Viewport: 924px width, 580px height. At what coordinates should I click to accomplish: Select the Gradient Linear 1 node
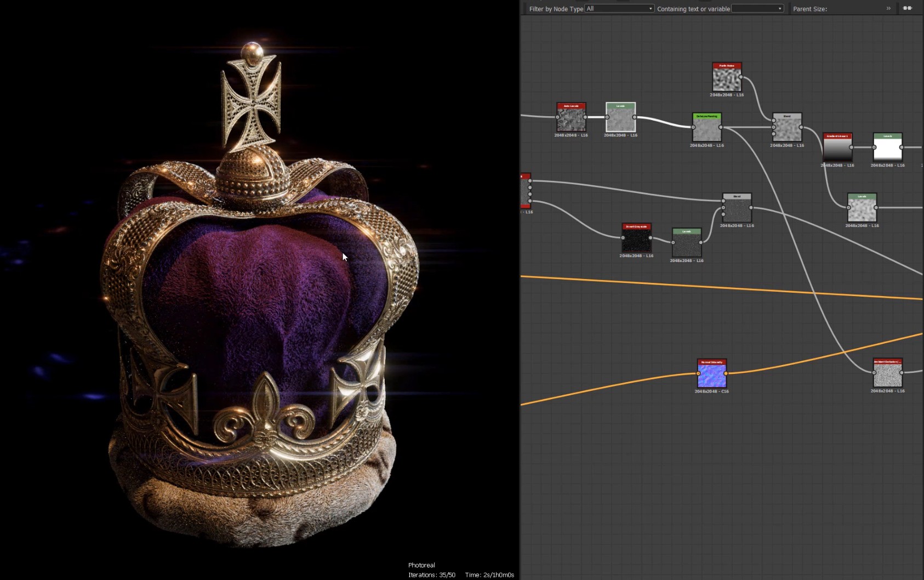click(x=837, y=147)
